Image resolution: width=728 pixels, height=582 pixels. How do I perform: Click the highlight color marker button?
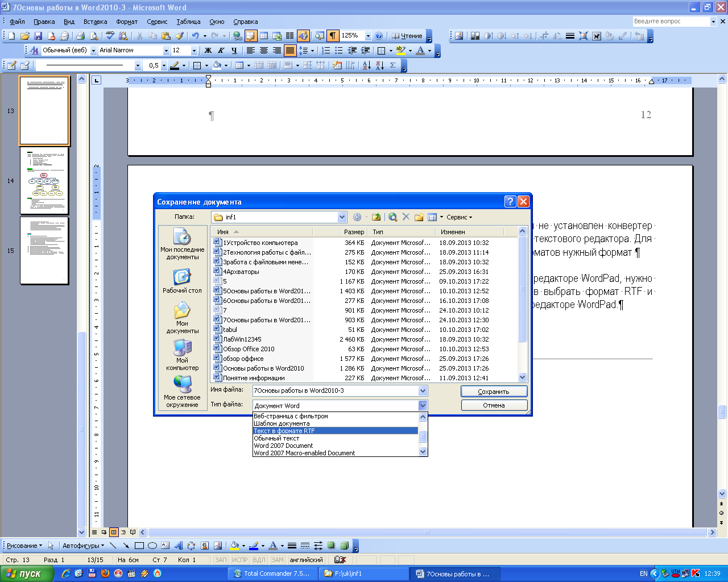click(x=401, y=51)
